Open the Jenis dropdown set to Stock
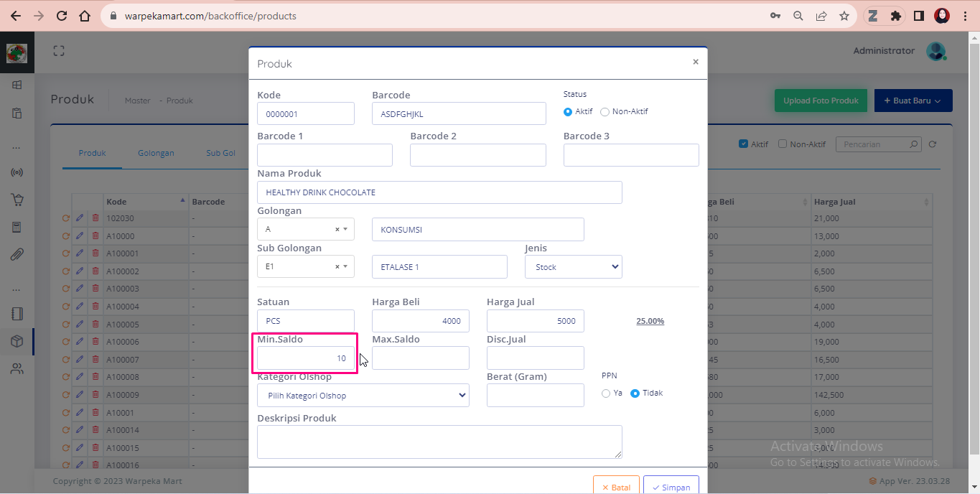Image resolution: width=980 pixels, height=494 pixels. [x=574, y=266]
